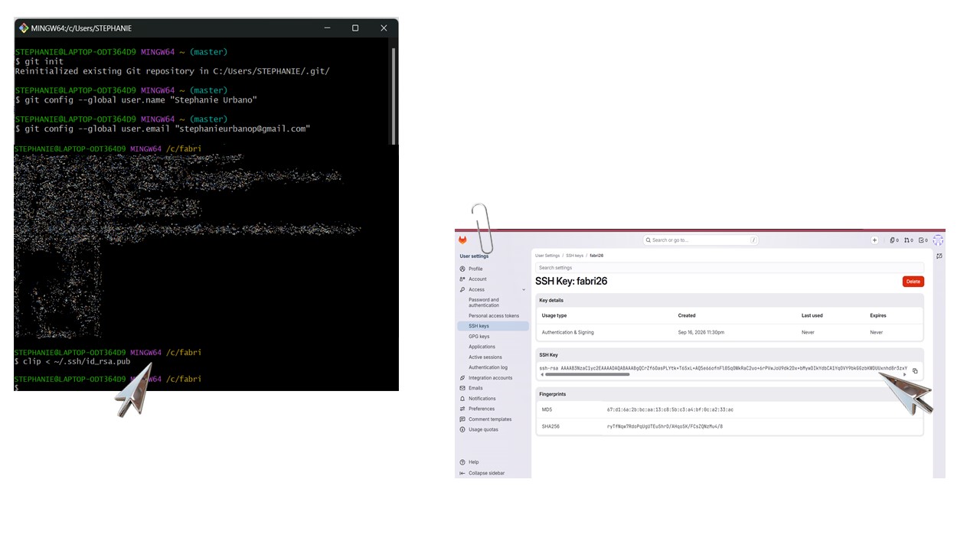Click the MD5 fingerprint value
The height and width of the screenshot is (551, 980).
point(670,409)
